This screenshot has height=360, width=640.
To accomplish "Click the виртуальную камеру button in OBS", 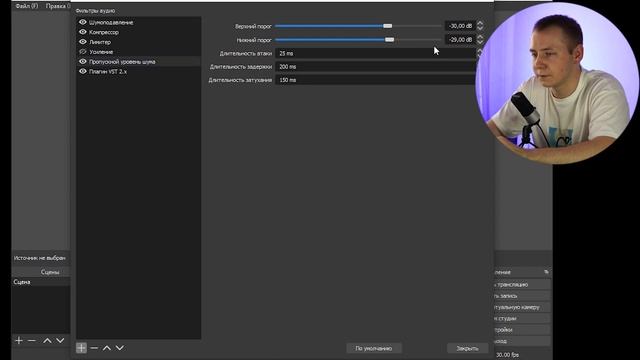I will pyautogui.click(x=522, y=307).
